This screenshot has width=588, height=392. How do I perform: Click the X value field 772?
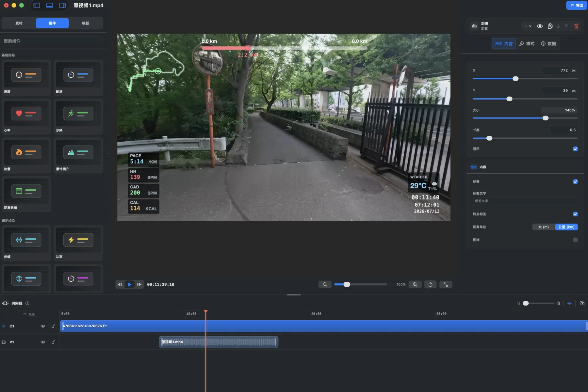tap(556, 71)
